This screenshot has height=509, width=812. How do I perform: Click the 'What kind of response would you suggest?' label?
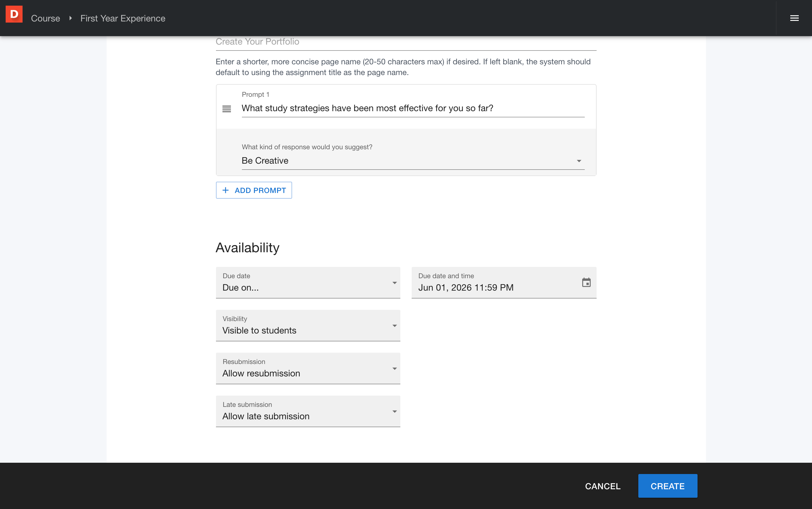tap(307, 147)
